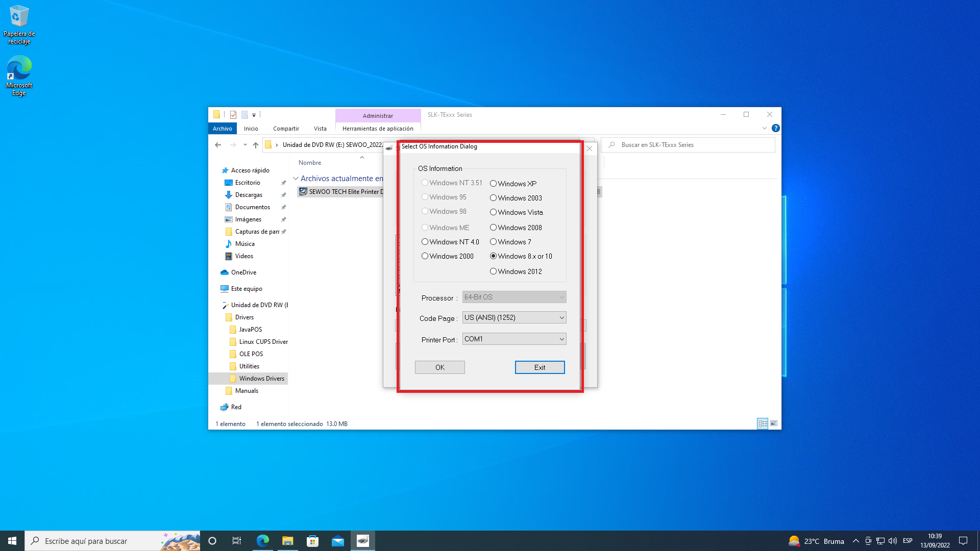Open Task View on the taskbar

pyautogui.click(x=237, y=541)
